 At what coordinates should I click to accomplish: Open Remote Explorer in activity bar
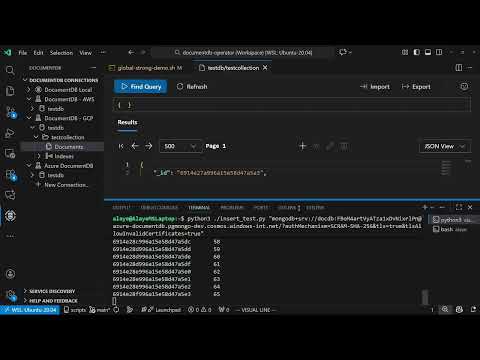(x=10, y=153)
